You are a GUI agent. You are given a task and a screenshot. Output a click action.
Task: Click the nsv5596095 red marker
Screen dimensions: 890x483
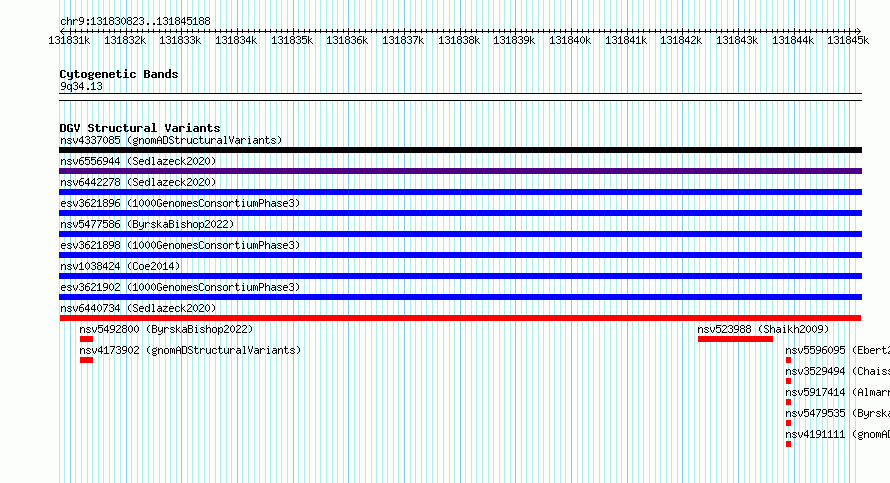point(788,360)
